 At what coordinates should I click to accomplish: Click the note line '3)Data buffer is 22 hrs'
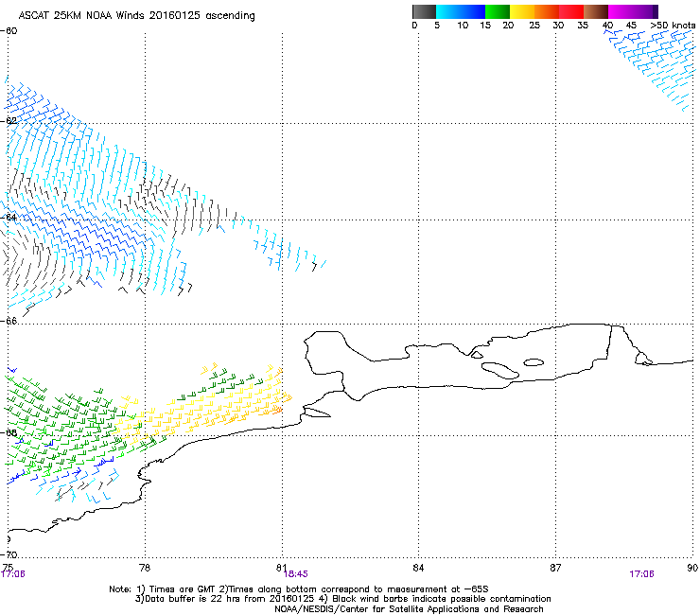(342, 599)
